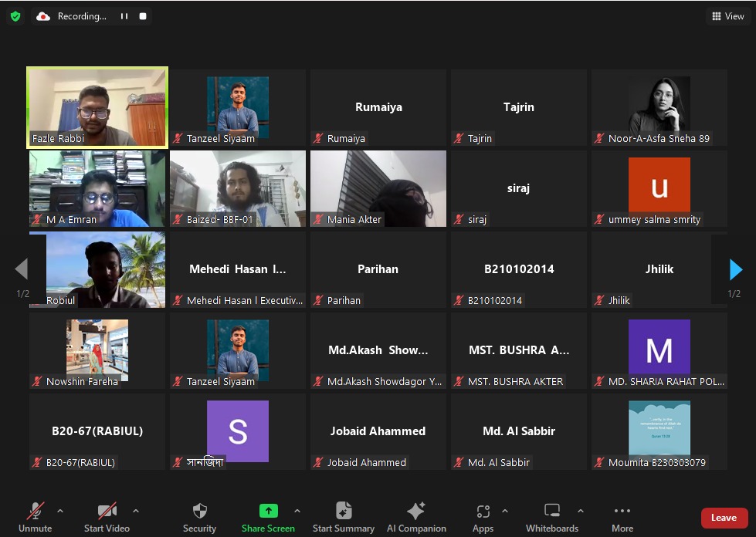
Task: Go to previous participant page with left arrow
Action: click(x=22, y=269)
